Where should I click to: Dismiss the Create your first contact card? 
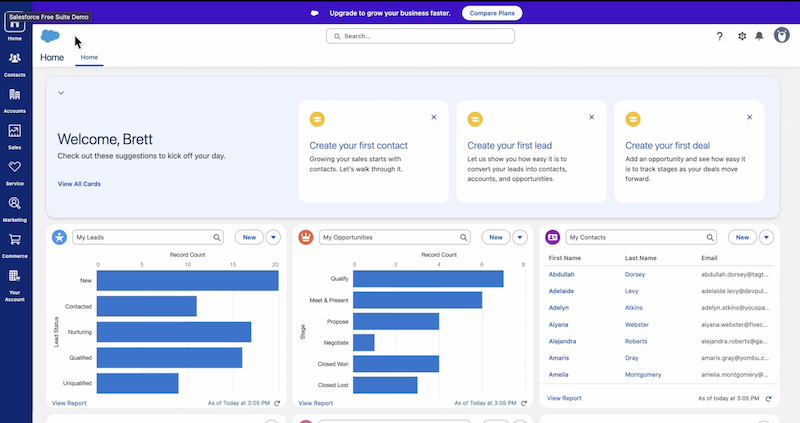tap(433, 117)
